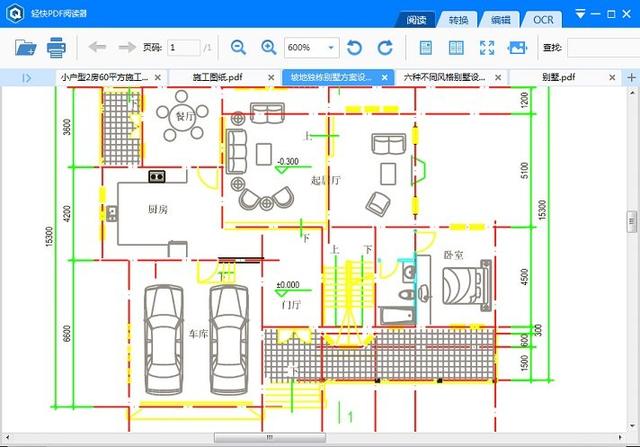
Task: Click the page number input field
Action: pos(184,48)
